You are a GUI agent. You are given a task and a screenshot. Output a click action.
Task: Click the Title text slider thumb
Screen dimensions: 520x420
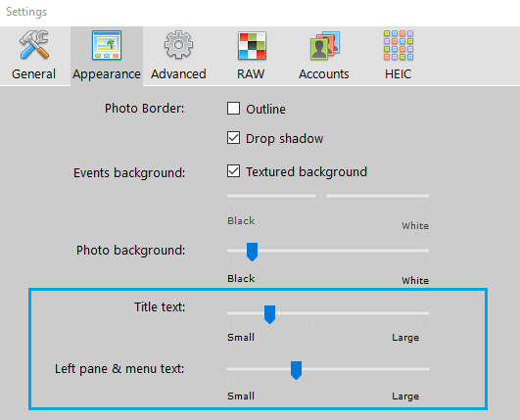point(269,314)
